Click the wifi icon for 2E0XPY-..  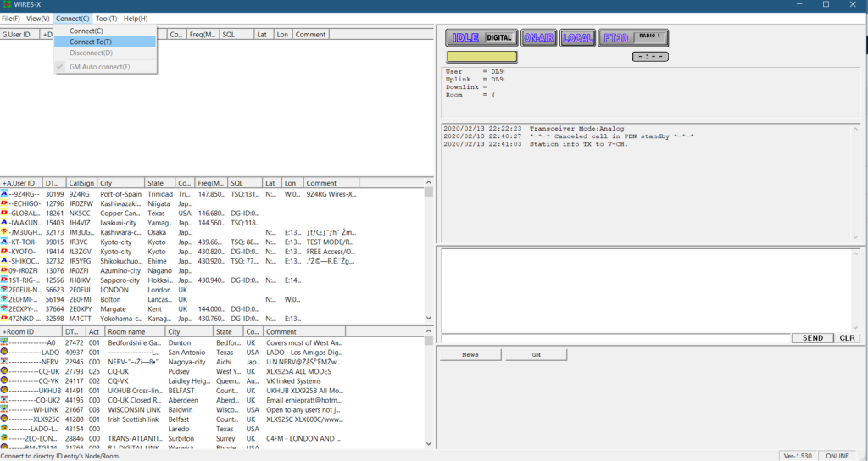click(4, 308)
